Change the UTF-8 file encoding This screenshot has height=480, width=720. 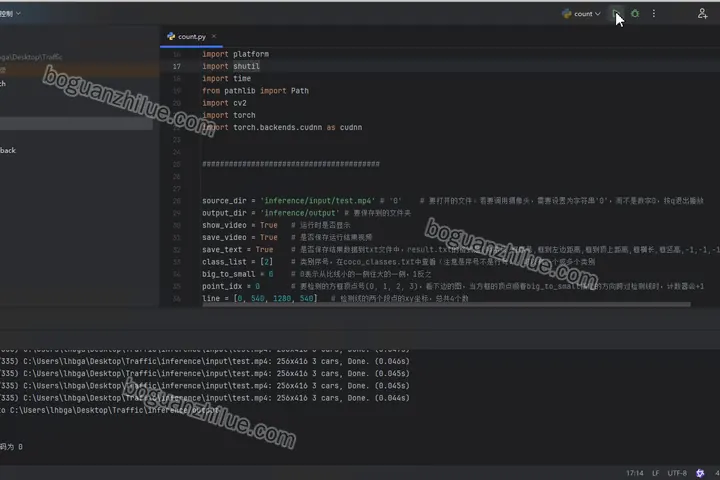[677, 473]
